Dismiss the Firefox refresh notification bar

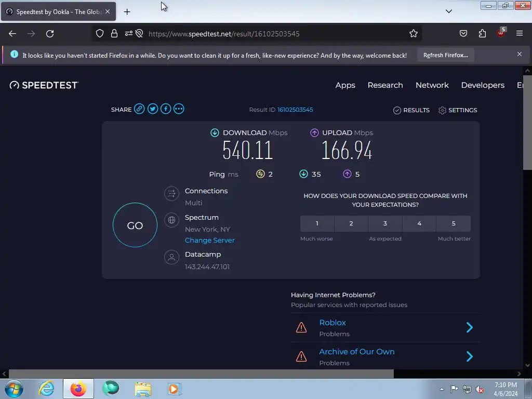tap(520, 54)
